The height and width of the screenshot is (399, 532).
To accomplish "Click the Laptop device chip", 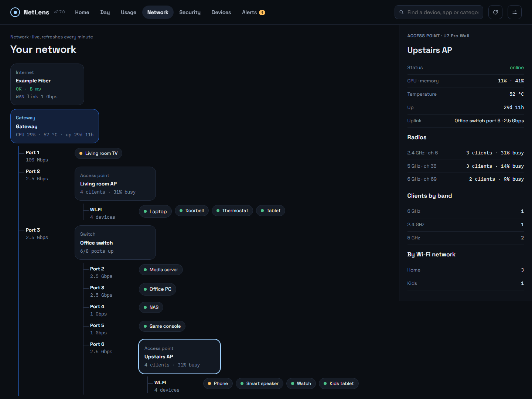I will 155,211.
